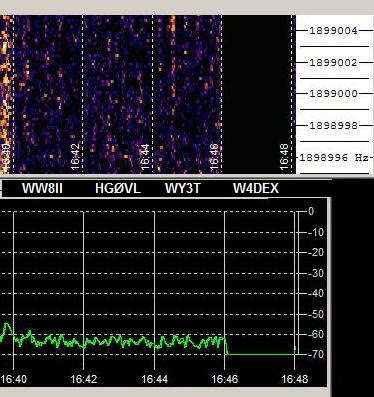374x397 pixels.
Task: Click the WW8II callsign label
Action: pos(42,189)
